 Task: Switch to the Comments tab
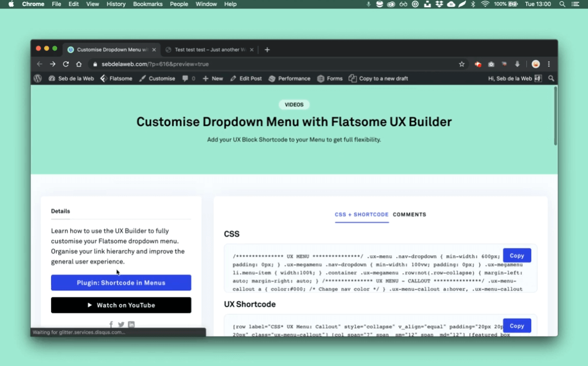coord(410,214)
